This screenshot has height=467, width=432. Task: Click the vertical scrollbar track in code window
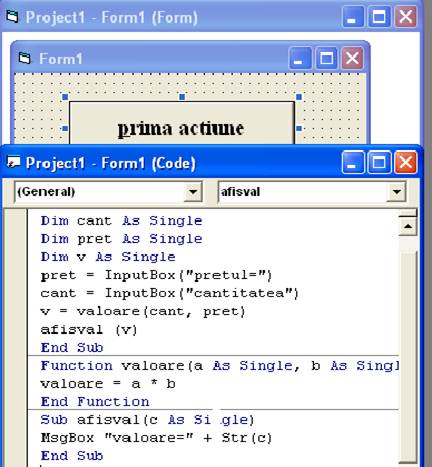(x=408, y=357)
